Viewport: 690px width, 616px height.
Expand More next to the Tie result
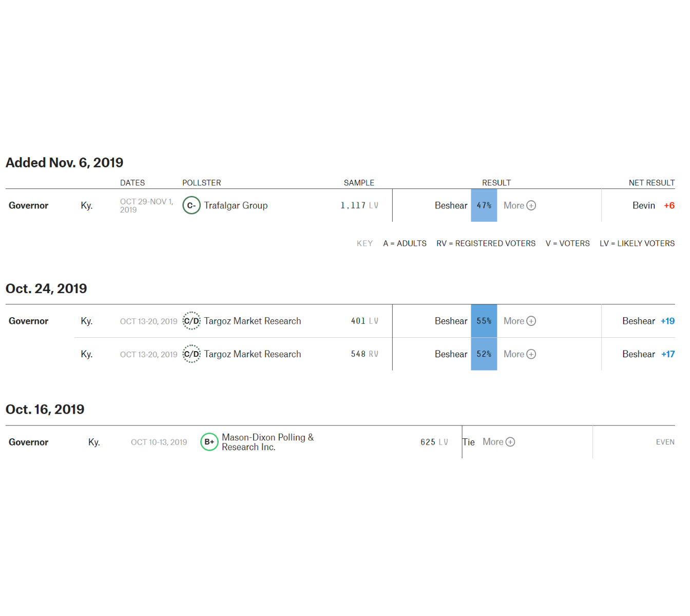tap(499, 442)
